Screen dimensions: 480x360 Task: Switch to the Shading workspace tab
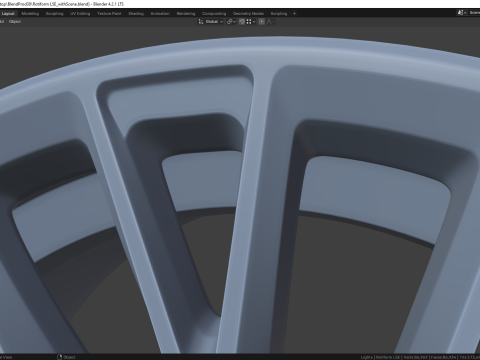pos(136,14)
